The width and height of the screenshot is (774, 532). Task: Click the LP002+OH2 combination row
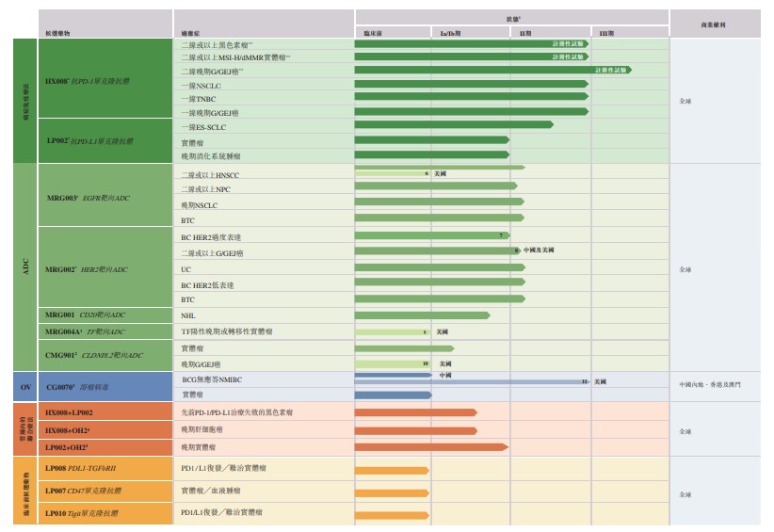click(x=105, y=447)
